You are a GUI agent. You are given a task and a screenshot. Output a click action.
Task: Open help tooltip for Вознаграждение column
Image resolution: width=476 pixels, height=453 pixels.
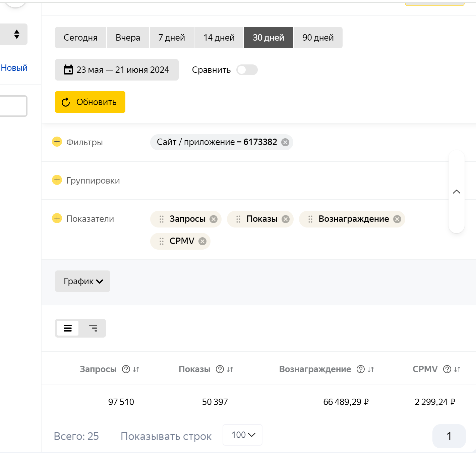tap(361, 369)
